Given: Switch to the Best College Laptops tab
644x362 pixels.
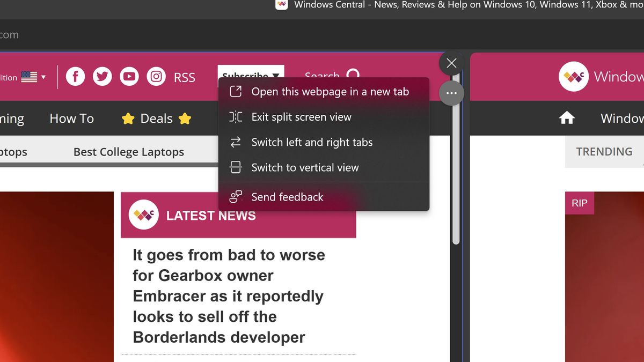Looking at the screenshot, I should pos(128,152).
